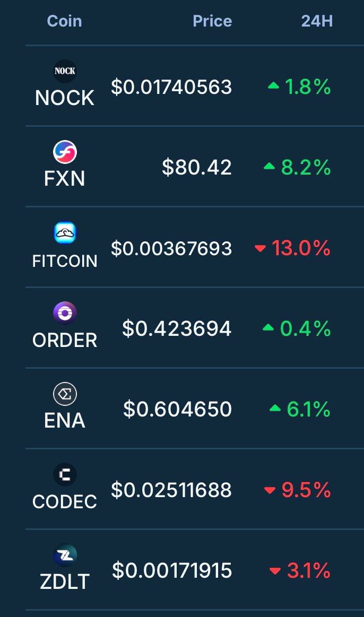
Task: Click the ORDER purple coin icon
Action: [65, 314]
